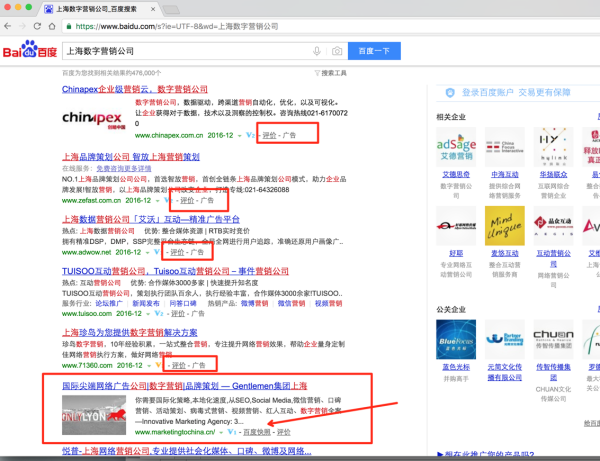Open TUISOO互动营销公司 result title
The image size is (600, 461).
click(x=175, y=271)
